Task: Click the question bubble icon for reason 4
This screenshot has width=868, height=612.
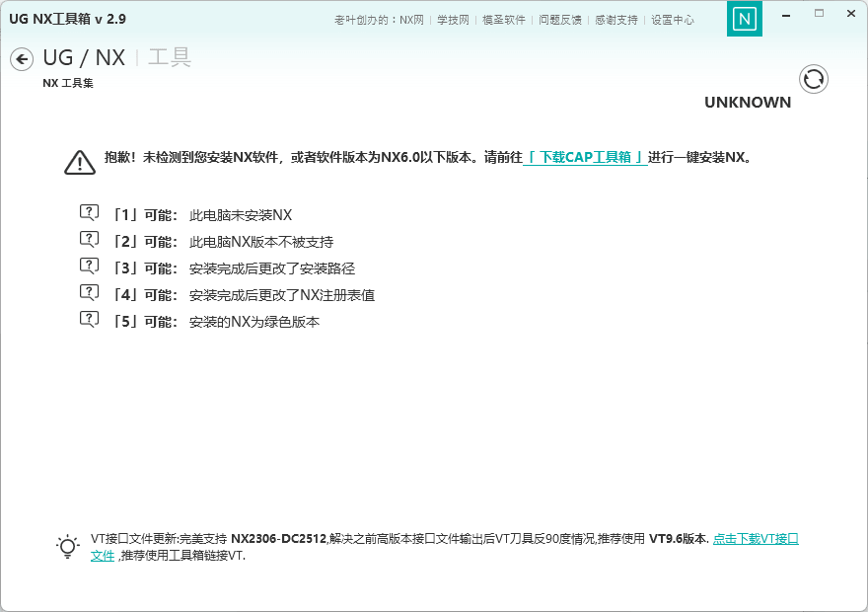Action: point(89,293)
